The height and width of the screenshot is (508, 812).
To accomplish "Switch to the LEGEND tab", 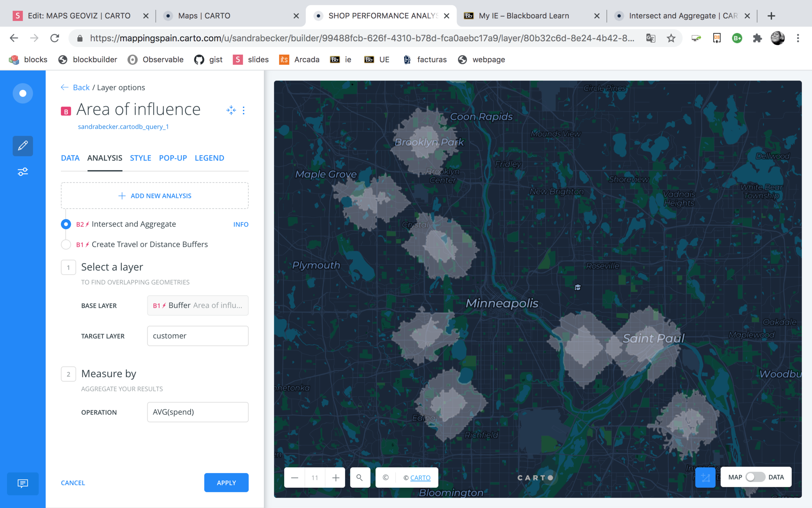I will [x=209, y=158].
